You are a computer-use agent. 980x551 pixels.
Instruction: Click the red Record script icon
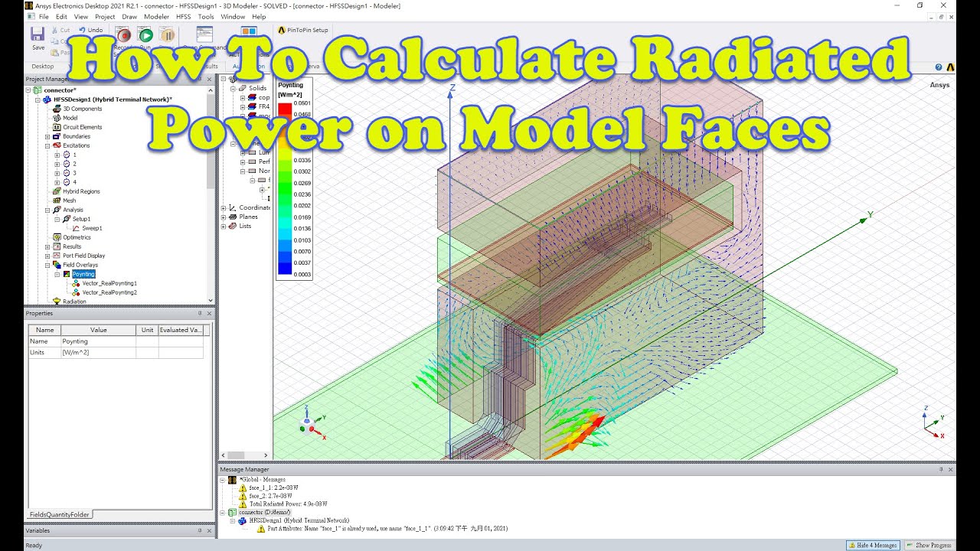point(125,34)
